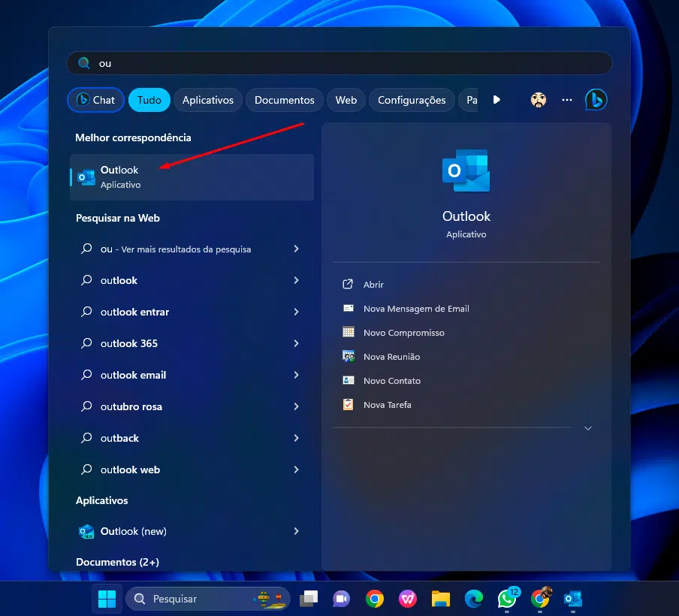Screen dimensions: 679x616
Task: Open Task View on the taskbar
Action: (308, 599)
